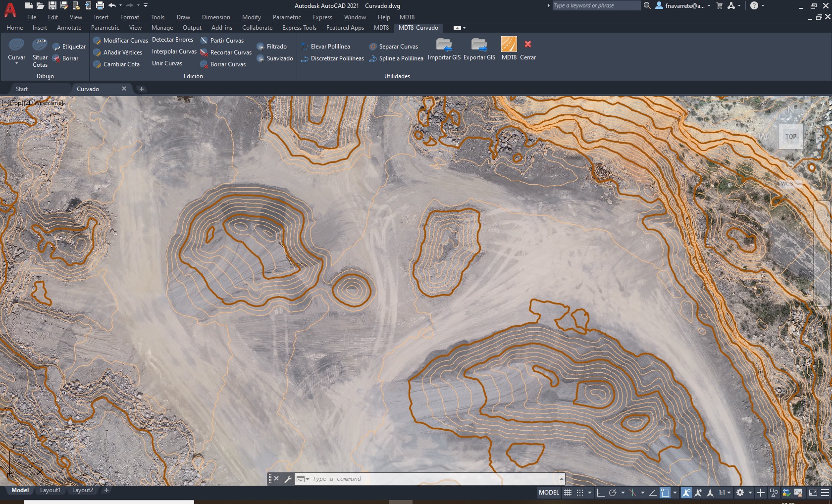This screenshot has width=832, height=504.
Task: Click Interpolar Curvas button
Action: 174,51
